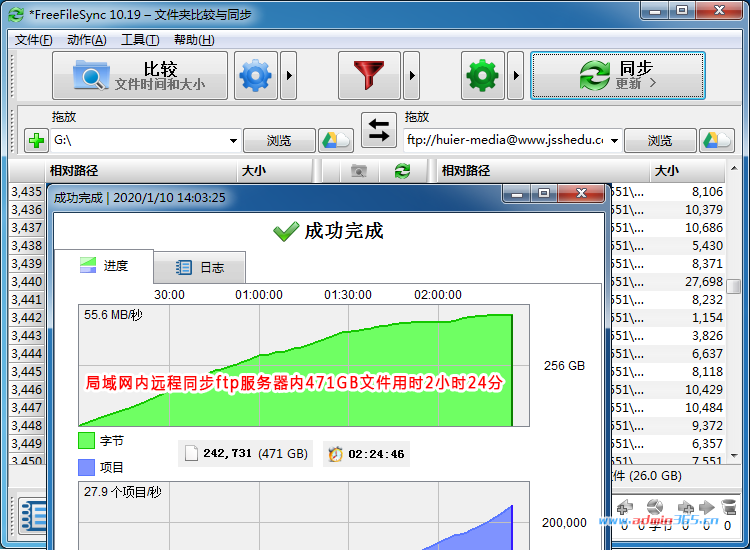Screen dimensions: 750x550
Task: Expand right folder path history dropdown
Action: click(x=615, y=141)
